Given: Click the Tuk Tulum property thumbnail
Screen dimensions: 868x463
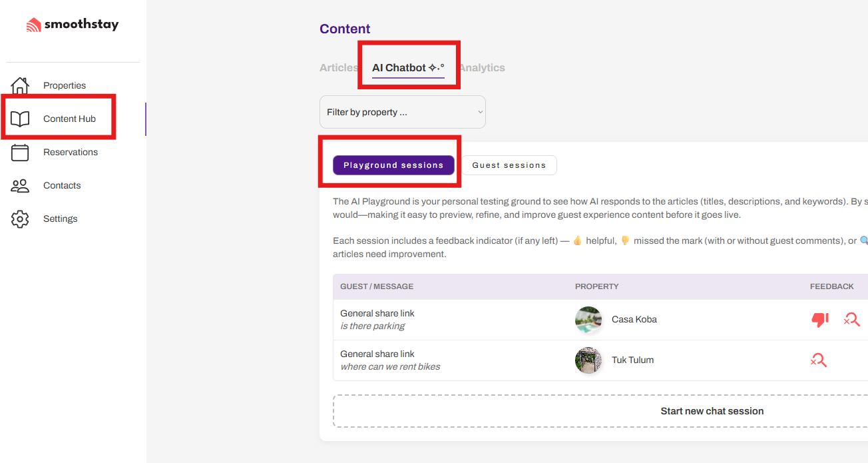Looking at the screenshot, I should (x=588, y=360).
